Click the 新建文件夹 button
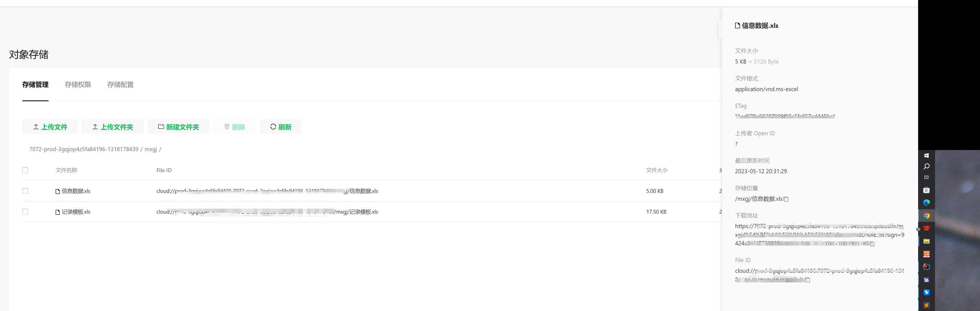The height and width of the screenshot is (311, 980). tap(178, 127)
